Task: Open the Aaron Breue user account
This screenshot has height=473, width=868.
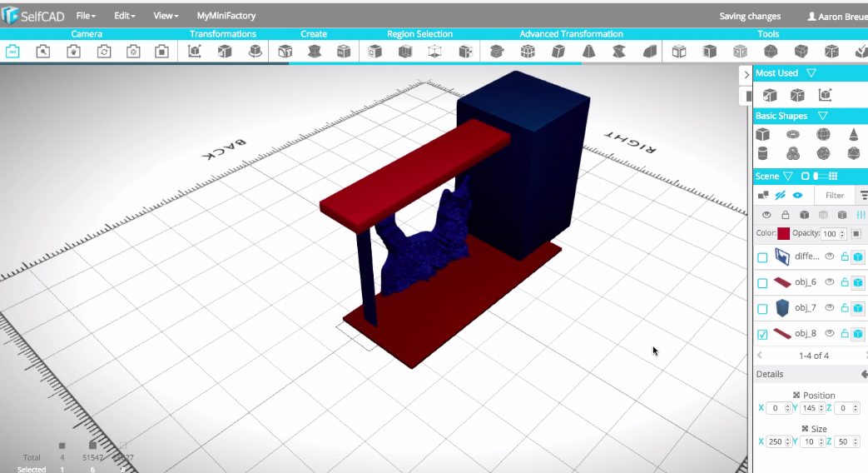Action: click(837, 16)
